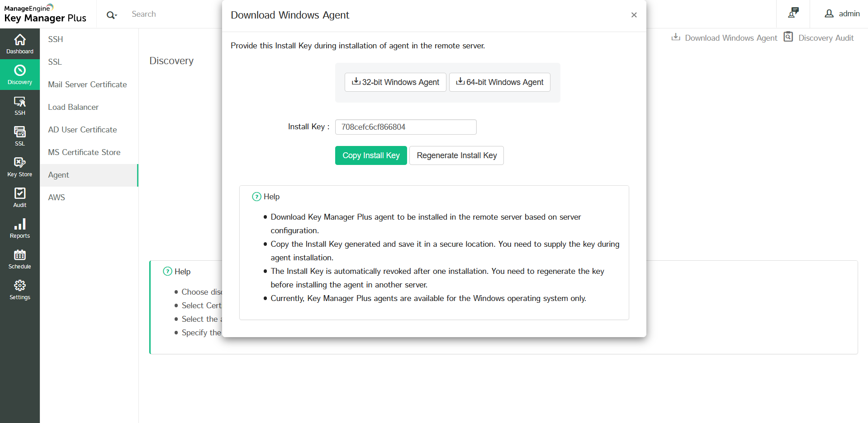Download the 64-bit Windows Agent

tap(499, 82)
